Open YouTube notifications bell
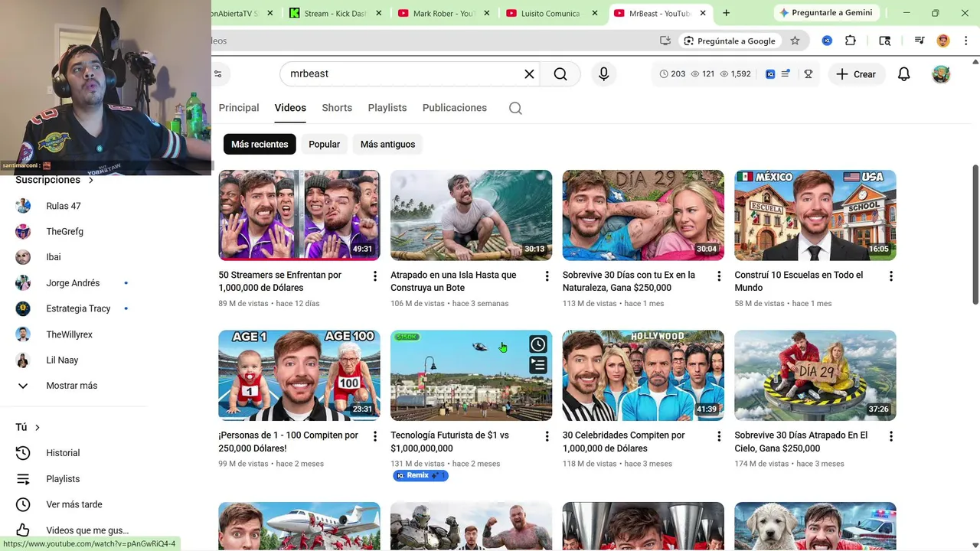Viewport: 980px width, 551px height. click(904, 74)
